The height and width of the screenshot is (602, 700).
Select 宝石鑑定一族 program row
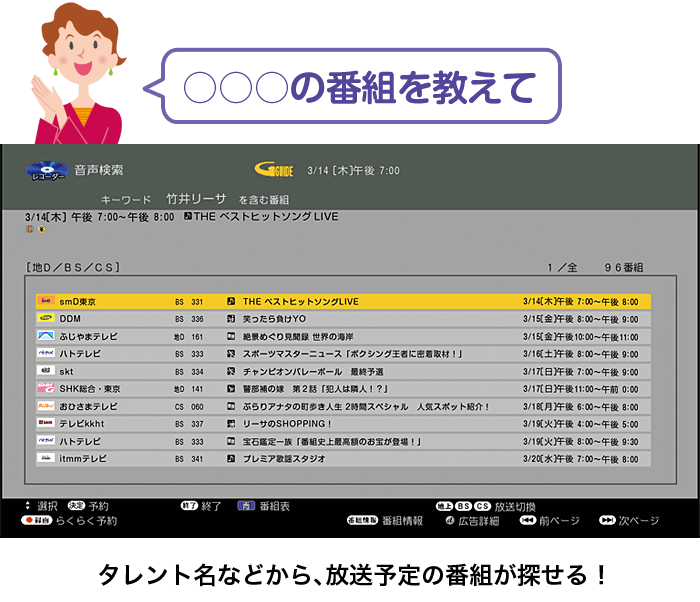343,441
